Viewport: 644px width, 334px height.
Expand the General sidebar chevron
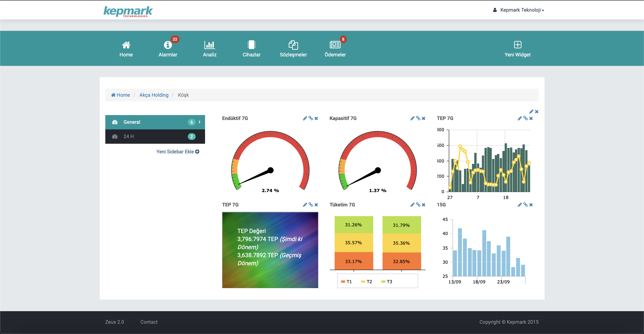coord(199,122)
